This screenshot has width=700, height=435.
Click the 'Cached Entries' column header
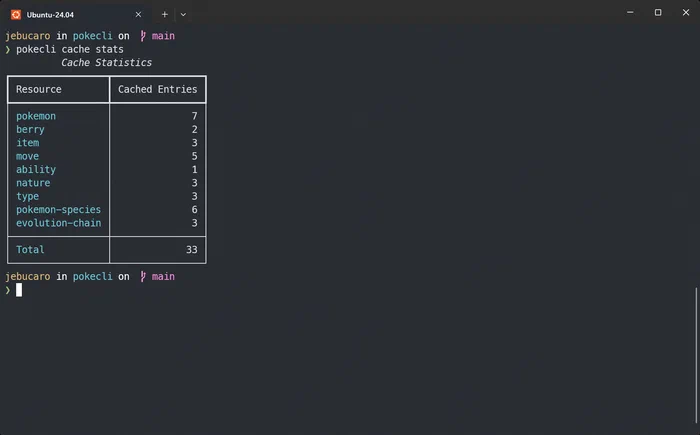[158, 89]
